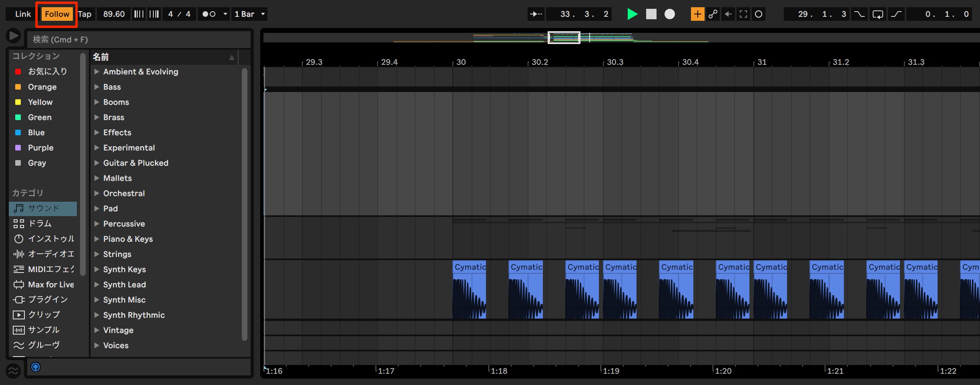Click the Stop transport button
Screen dimensions: 980x385
(651, 14)
